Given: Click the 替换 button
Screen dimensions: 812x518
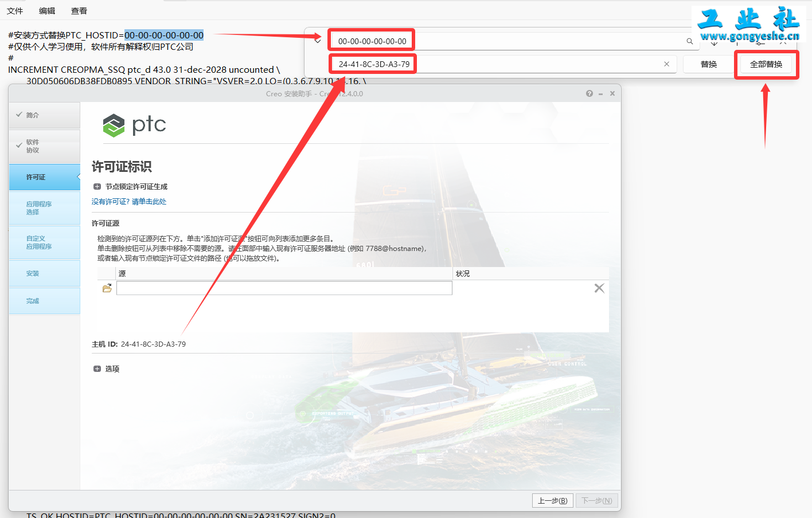Looking at the screenshot, I should tap(709, 64).
